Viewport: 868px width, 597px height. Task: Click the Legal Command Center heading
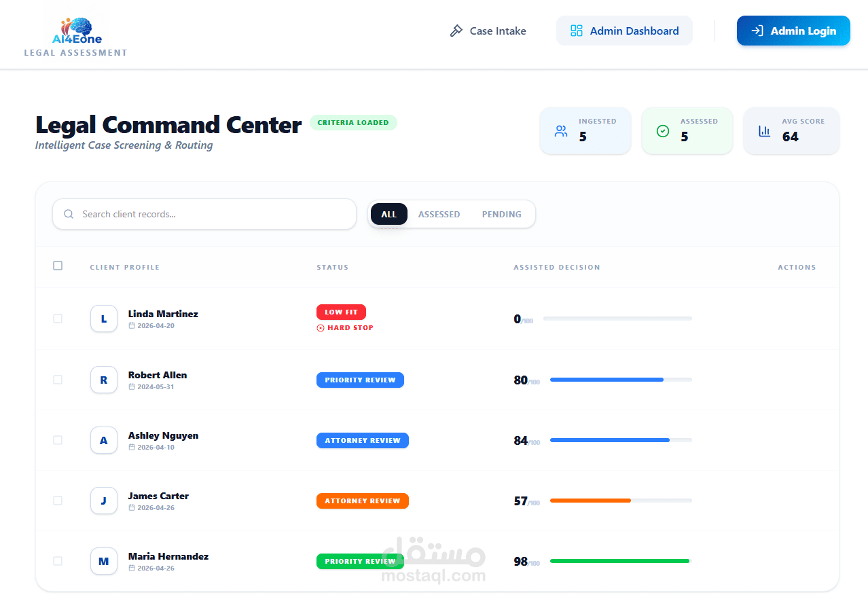(168, 125)
